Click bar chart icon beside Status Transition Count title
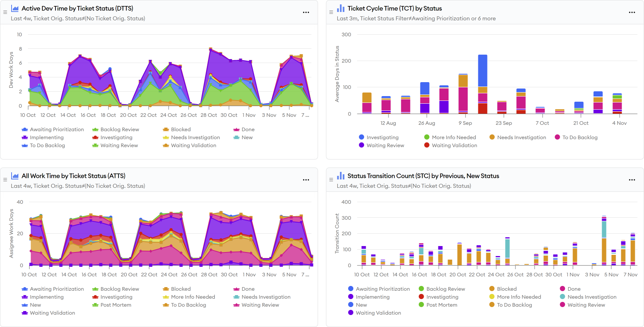Viewport: 644px width, 327px height. pos(341,176)
